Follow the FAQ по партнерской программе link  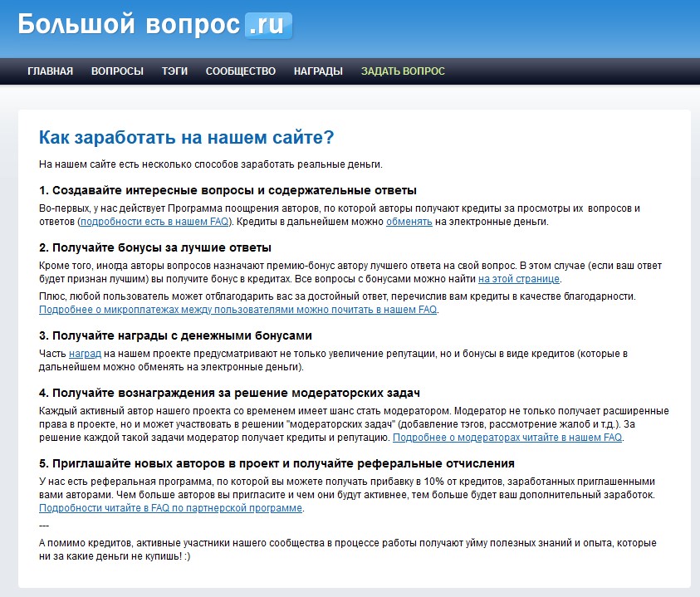(170, 508)
